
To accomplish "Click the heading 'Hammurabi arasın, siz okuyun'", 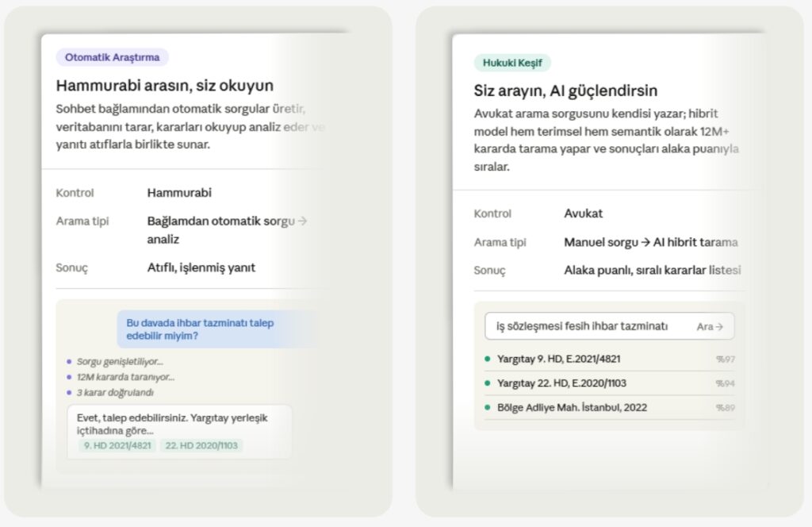I will click(x=165, y=86).
